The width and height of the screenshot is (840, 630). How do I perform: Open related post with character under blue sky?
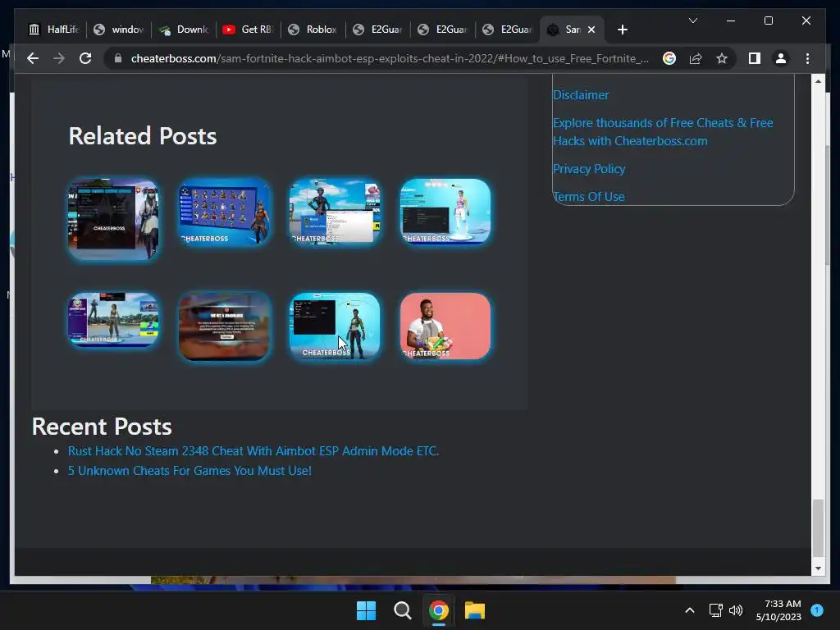tap(335, 212)
